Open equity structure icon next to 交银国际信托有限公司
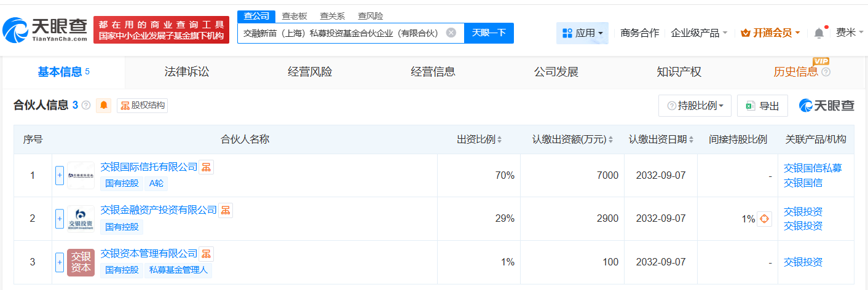The width and height of the screenshot is (868, 290). 207,167
